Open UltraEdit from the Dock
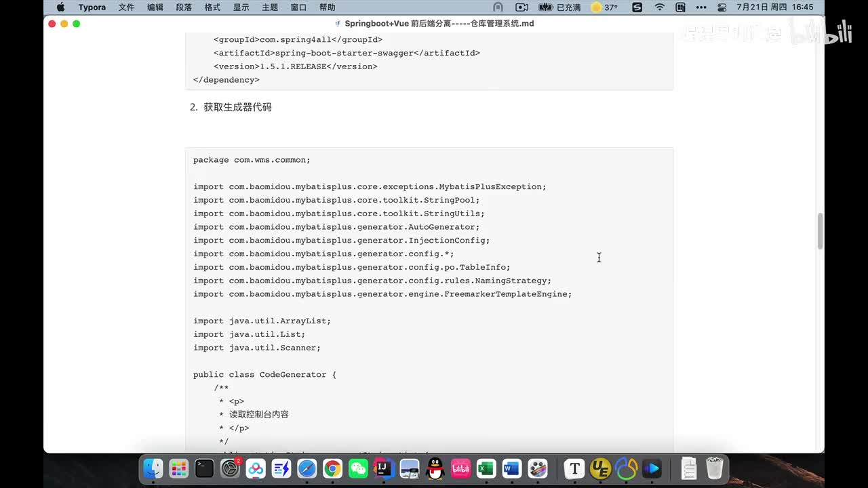This screenshot has width=868, height=488. click(601, 468)
